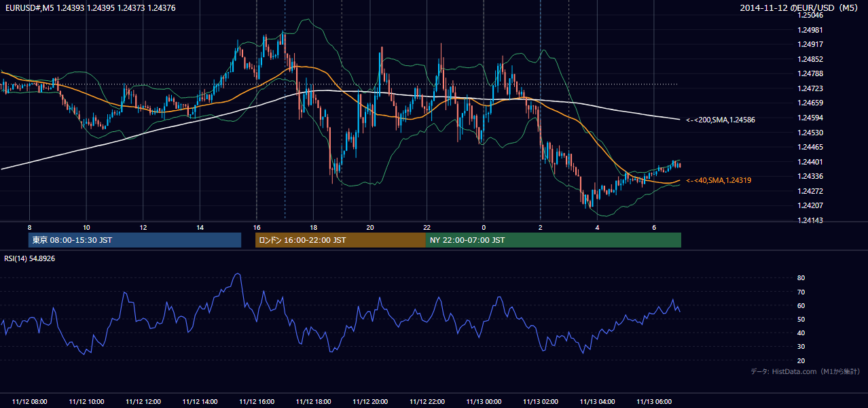Screen dimensions: 868x408
Task: Click hour tick 12 under the price chart
Action: point(143,227)
